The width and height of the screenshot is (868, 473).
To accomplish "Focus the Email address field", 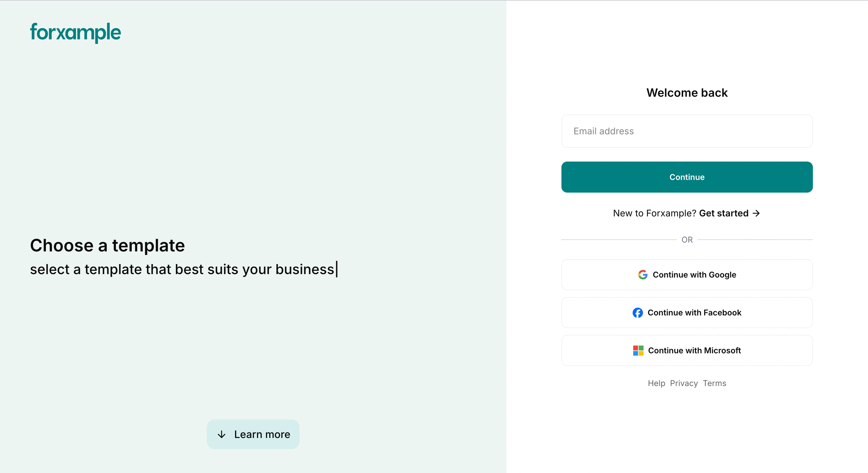I will pyautogui.click(x=687, y=131).
